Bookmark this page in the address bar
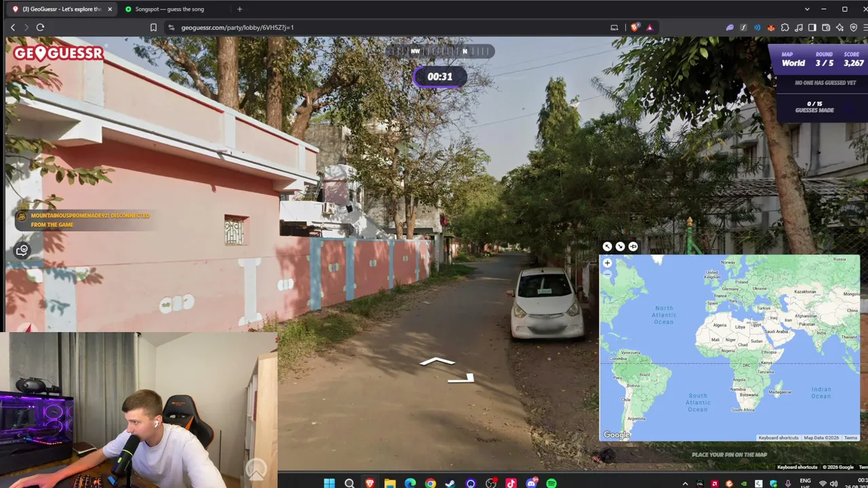 [153, 27]
